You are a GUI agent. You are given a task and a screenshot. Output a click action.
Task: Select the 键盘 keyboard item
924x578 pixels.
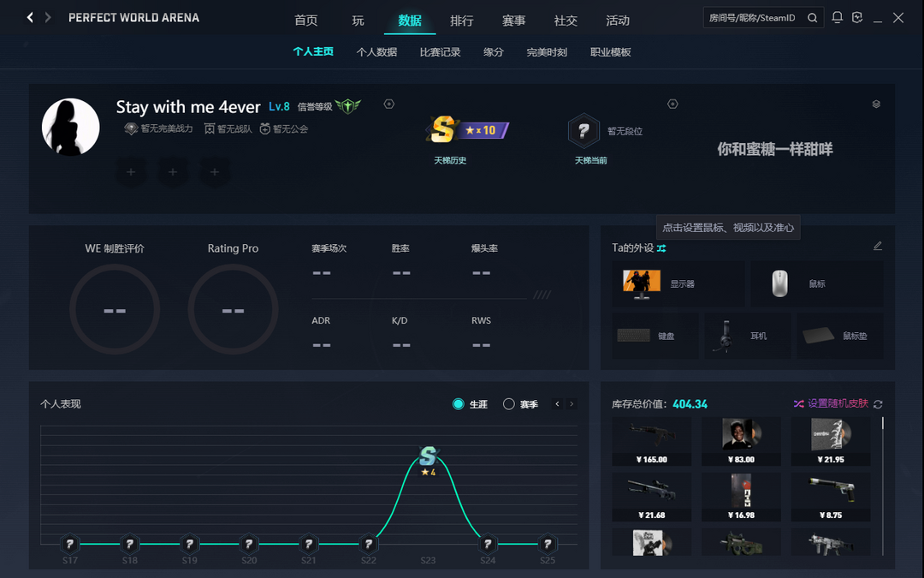[x=655, y=336]
